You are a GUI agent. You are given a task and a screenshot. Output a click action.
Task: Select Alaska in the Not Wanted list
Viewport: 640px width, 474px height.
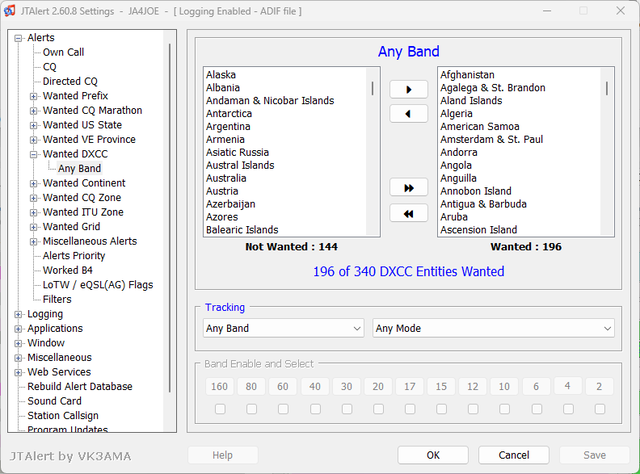[x=221, y=75]
